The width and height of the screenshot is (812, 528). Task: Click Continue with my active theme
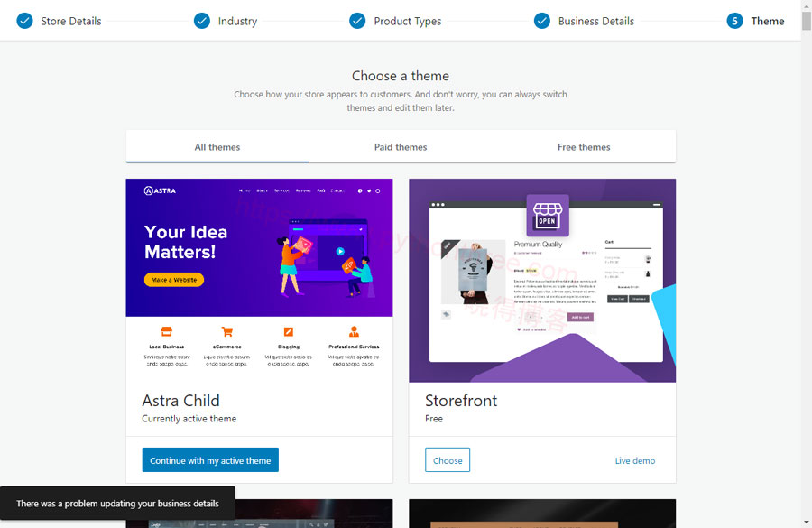pyautogui.click(x=209, y=459)
